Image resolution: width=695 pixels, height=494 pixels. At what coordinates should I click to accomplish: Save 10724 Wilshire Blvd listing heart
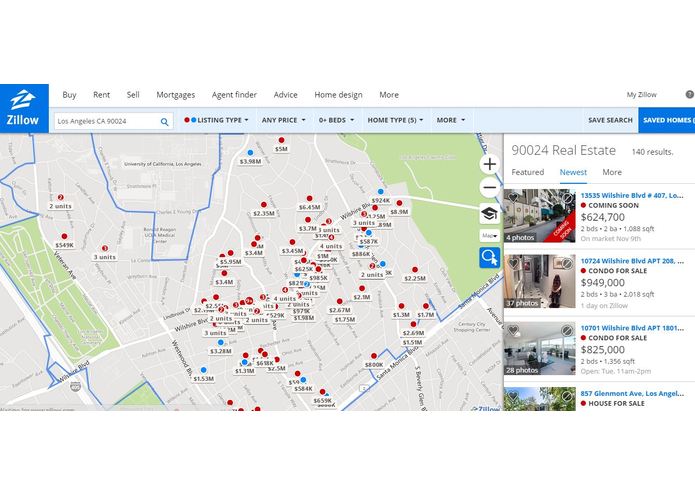point(513,263)
